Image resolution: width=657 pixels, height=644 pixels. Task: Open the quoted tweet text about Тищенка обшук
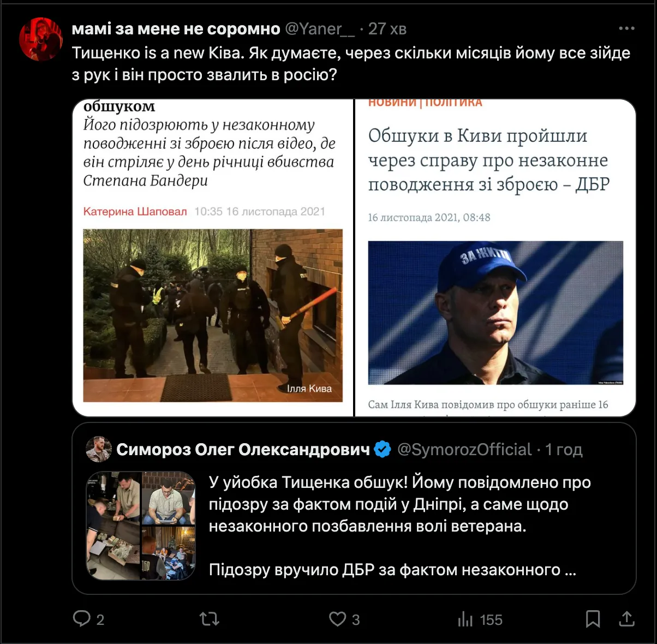tap(400, 526)
